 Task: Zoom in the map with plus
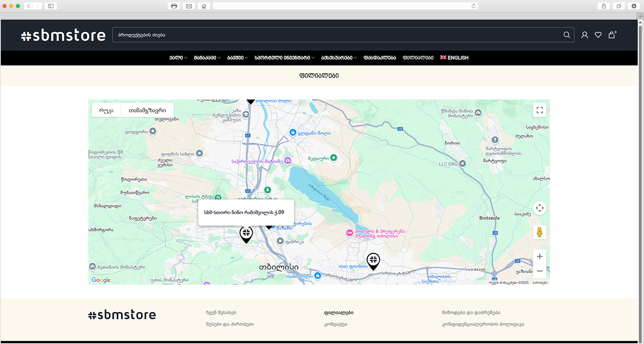pos(539,257)
